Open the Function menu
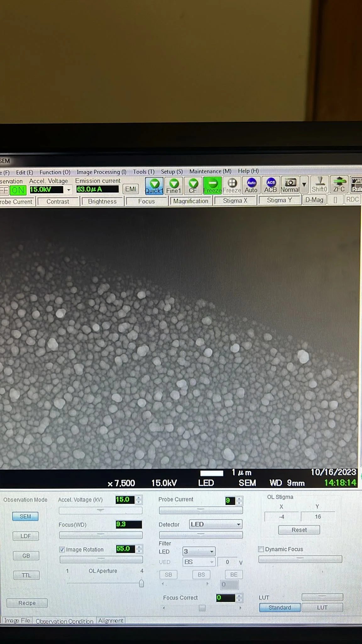The image size is (362, 644). pos(55,172)
